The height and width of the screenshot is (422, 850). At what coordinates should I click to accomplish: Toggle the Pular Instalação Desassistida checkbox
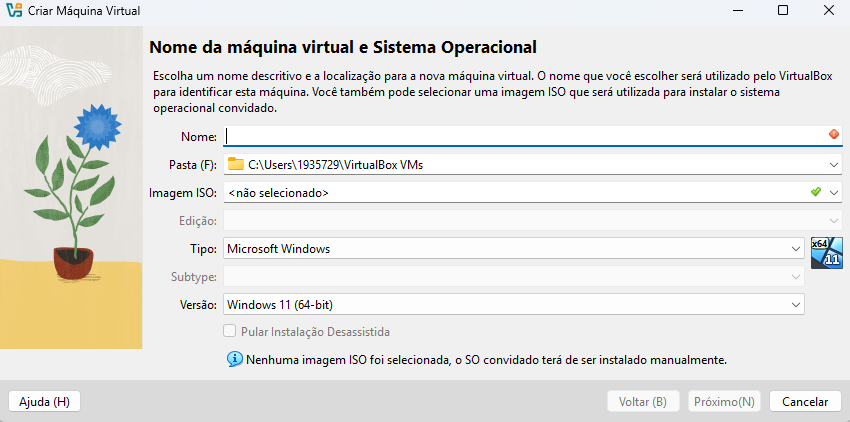[230, 331]
